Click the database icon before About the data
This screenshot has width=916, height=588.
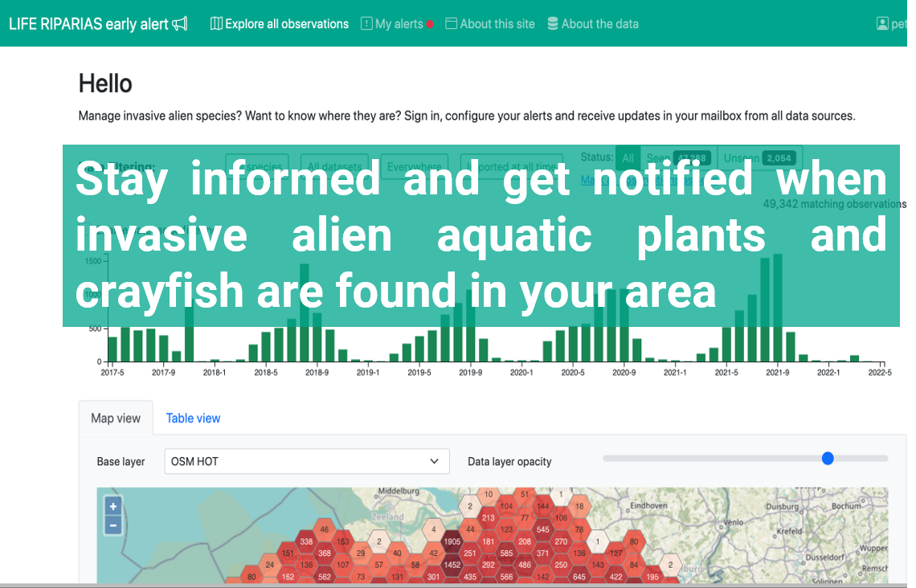(553, 24)
